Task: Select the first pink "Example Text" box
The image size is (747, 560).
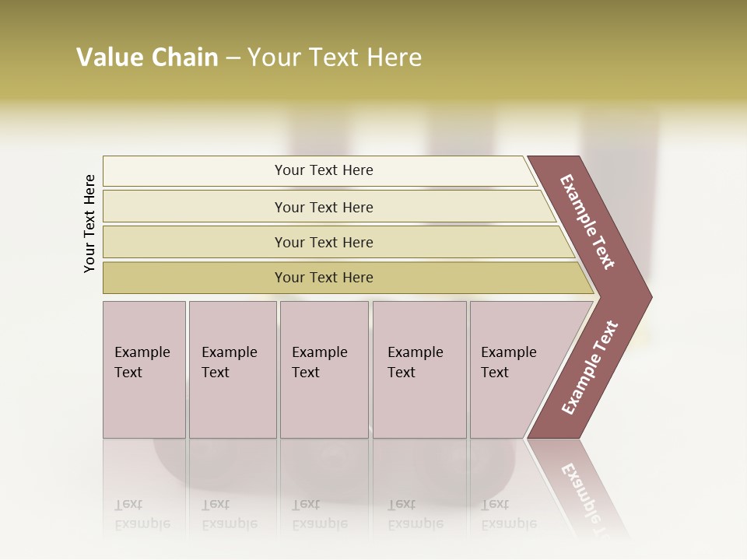Action: pyautogui.click(x=144, y=369)
